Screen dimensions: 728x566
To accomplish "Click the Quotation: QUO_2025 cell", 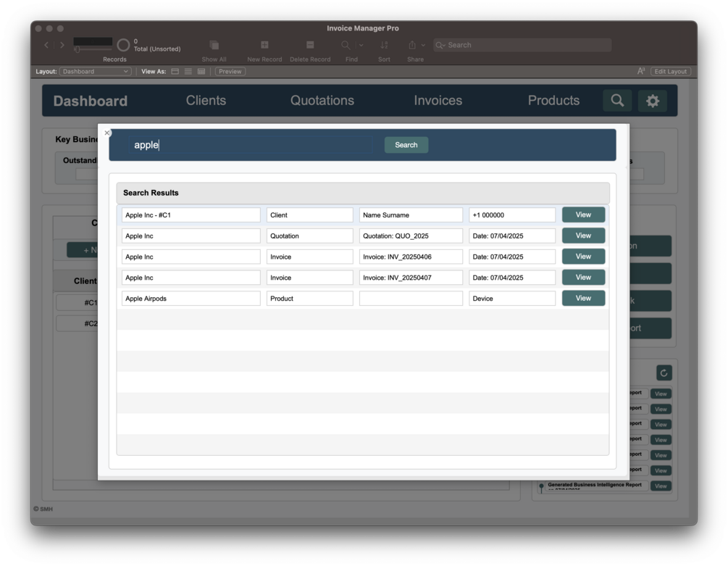I will pyautogui.click(x=411, y=236).
